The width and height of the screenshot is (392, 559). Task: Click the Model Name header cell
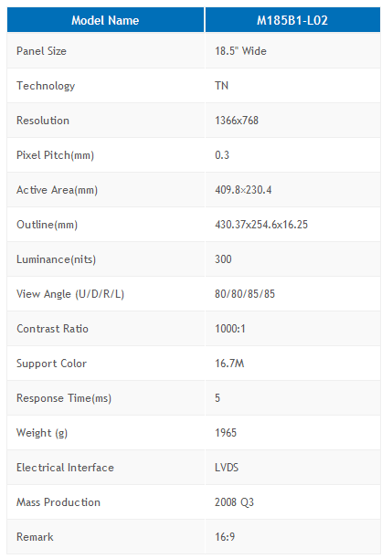[x=106, y=20]
